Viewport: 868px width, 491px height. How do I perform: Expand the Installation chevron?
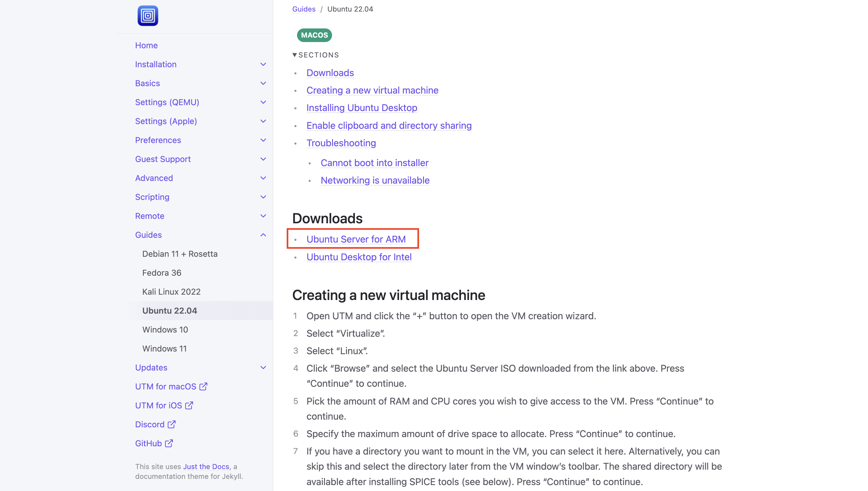click(x=263, y=64)
